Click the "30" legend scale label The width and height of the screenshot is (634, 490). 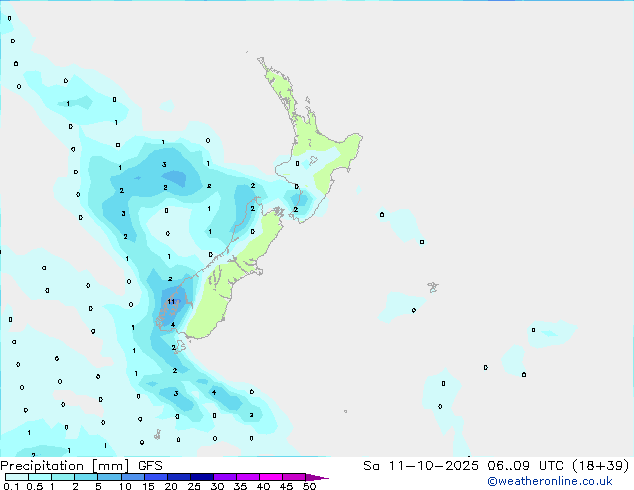(x=217, y=486)
